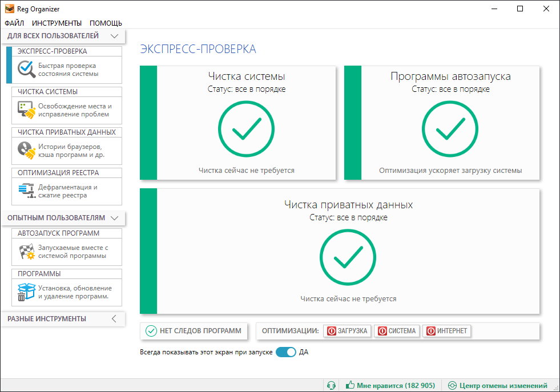Open the ФАЙЛ menu

pyautogui.click(x=14, y=23)
